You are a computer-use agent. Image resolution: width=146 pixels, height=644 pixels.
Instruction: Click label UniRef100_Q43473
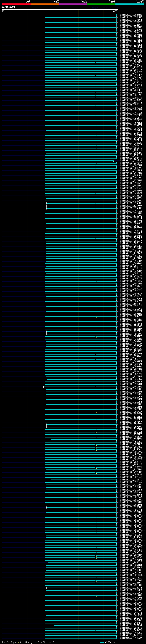131,72
